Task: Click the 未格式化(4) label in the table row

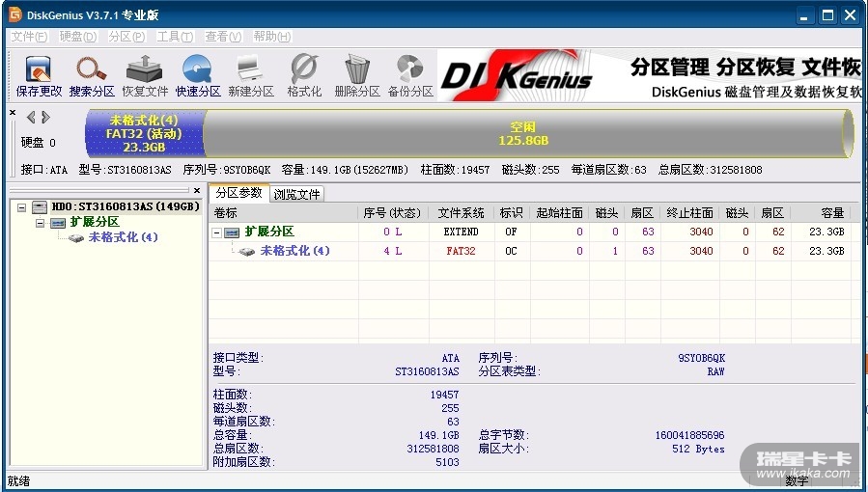Action: [x=295, y=251]
